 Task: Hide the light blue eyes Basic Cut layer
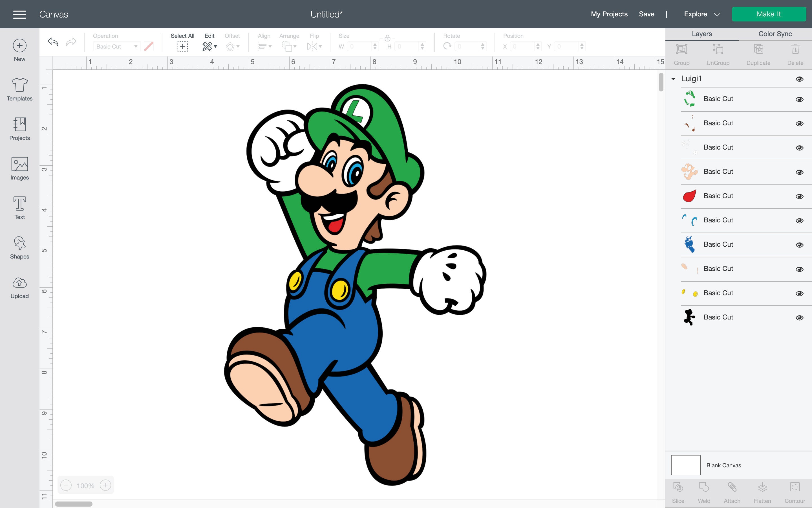[x=800, y=220]
